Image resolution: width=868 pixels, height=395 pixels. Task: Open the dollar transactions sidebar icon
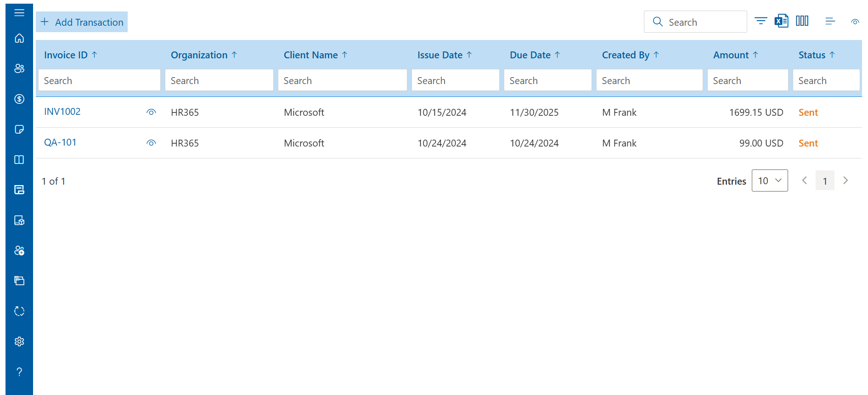click(x=19, y=99)
